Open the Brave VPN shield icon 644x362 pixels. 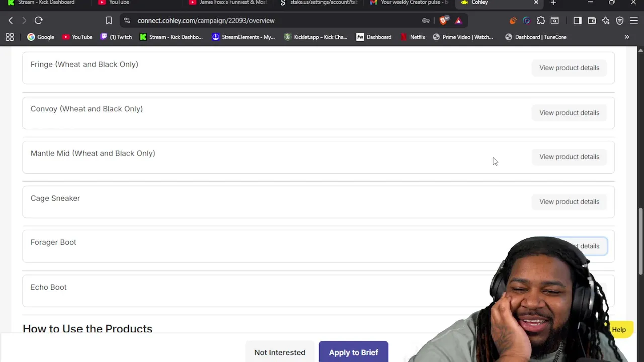[620, 21]
